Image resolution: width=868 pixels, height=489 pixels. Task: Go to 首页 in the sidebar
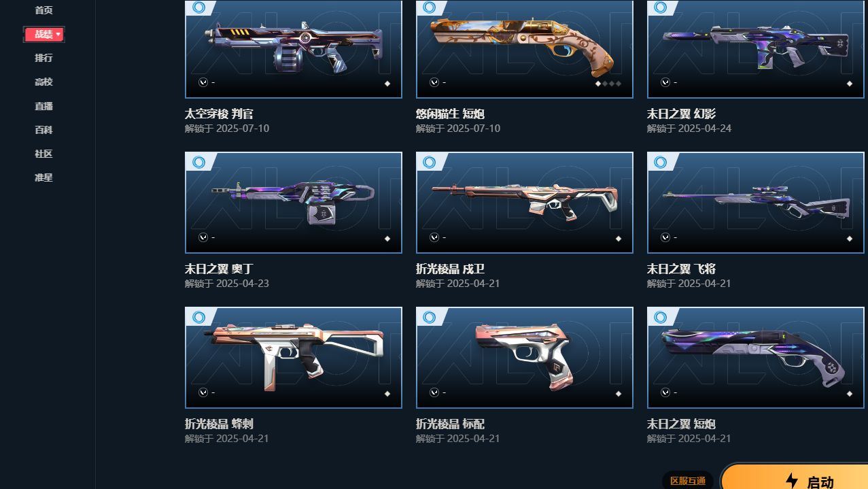[44, 10]
